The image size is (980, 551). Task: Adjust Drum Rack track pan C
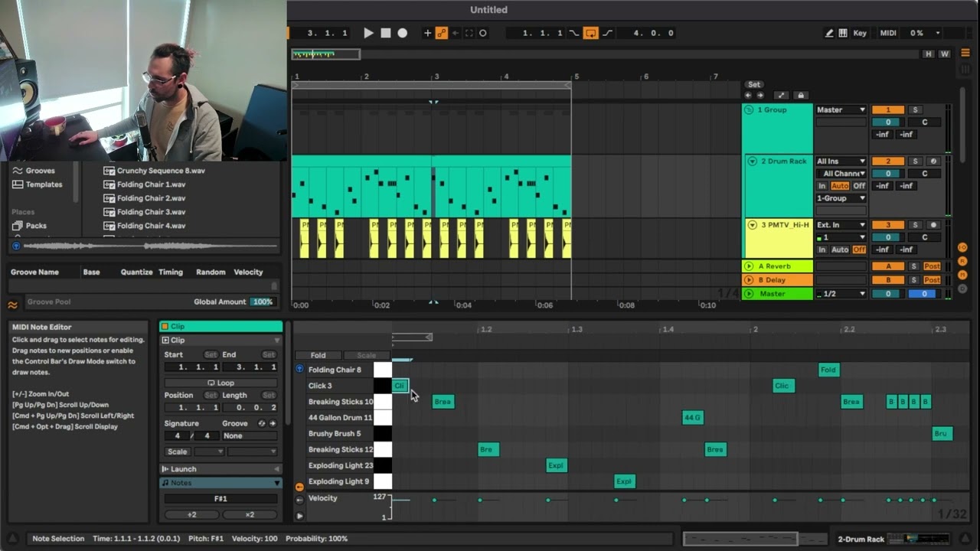(x=924, y=174)
